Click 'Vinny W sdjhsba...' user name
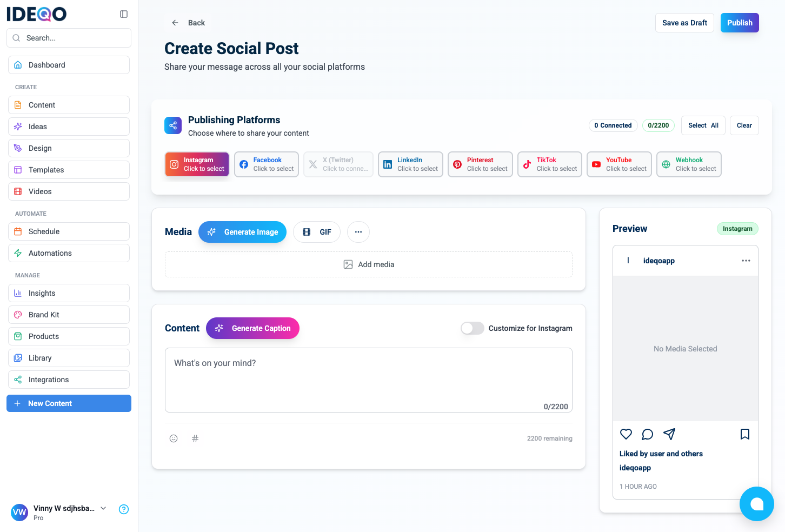The width and height of the screenshot is (785, 532). click(64, 508)
